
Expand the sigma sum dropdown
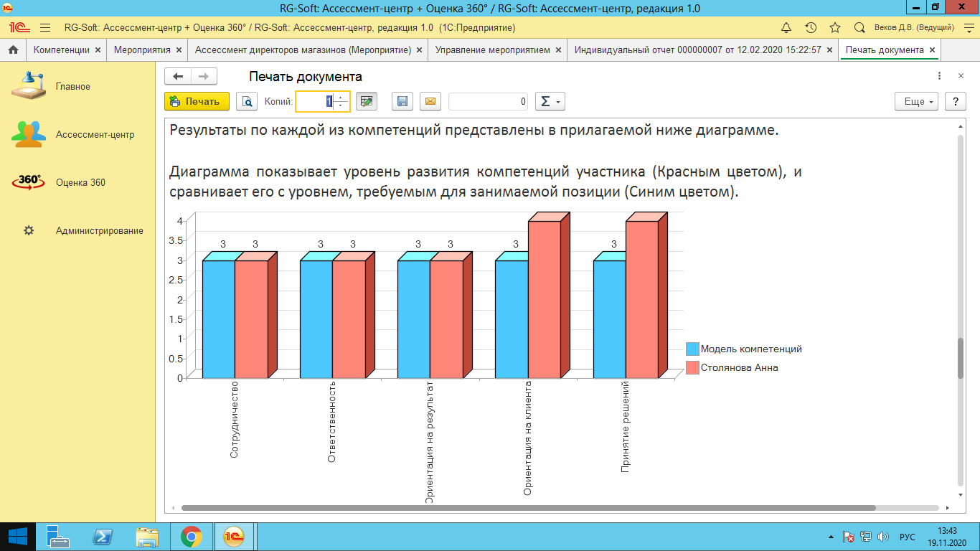click(550, 101)
